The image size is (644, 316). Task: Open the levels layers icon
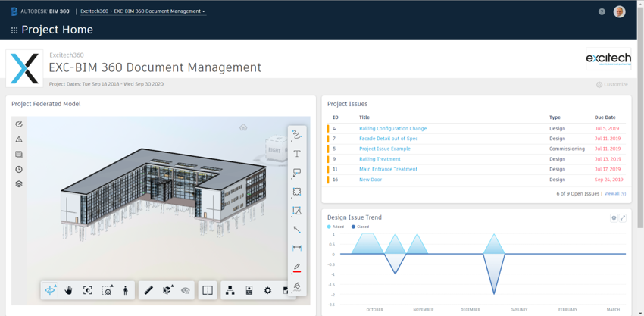tap(18, 184)
